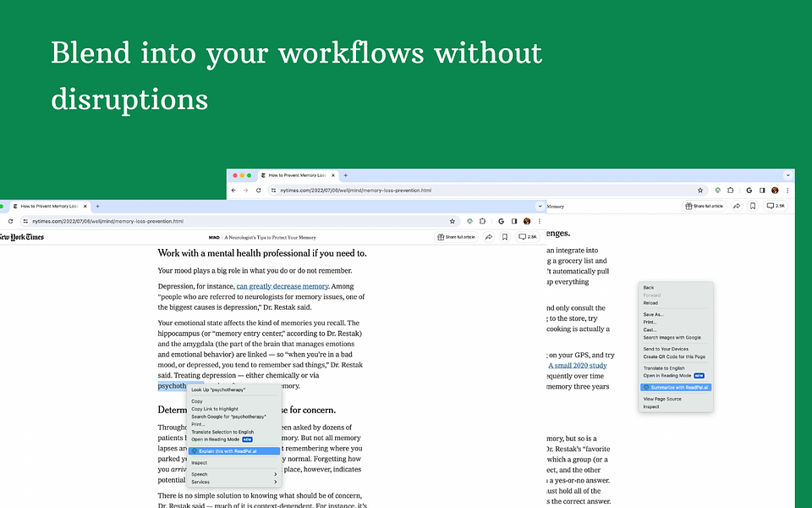Image resolution: width=812 pixels, height=508 pixels.
Task: Open Chrome three-dot menu in front window
Action: click(x=539, y=221)
